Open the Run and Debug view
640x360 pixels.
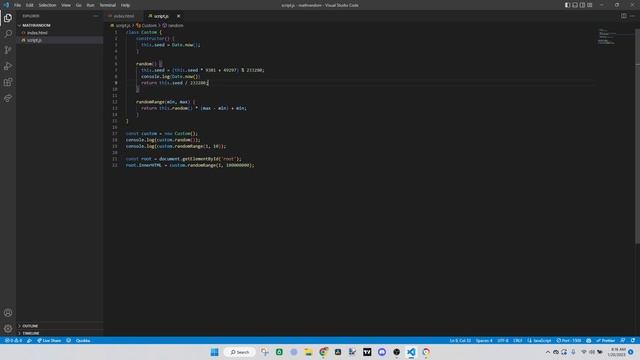point(8,66)
